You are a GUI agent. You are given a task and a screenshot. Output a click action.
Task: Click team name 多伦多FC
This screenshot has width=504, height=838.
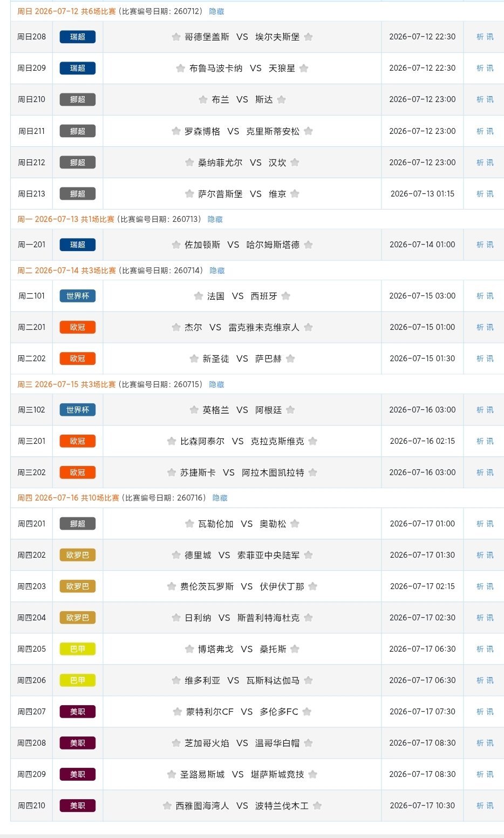point(279,712)
